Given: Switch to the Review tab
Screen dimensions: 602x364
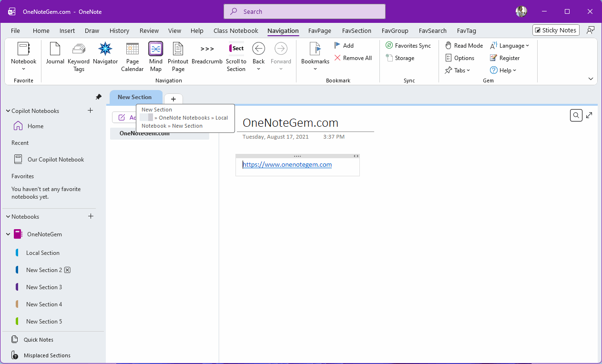Looking at the screenshot, I should (149, 30).
